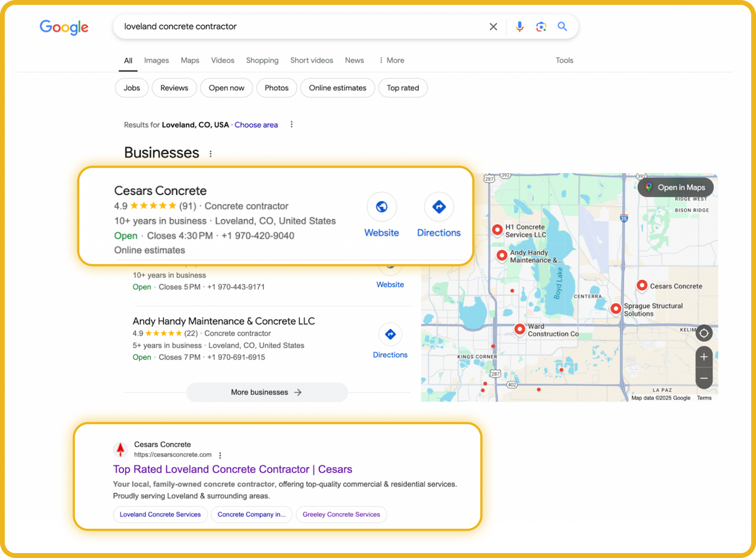Switch to the Maps tab
Viewport: 756px width, 558px height.
pos(190,60)
